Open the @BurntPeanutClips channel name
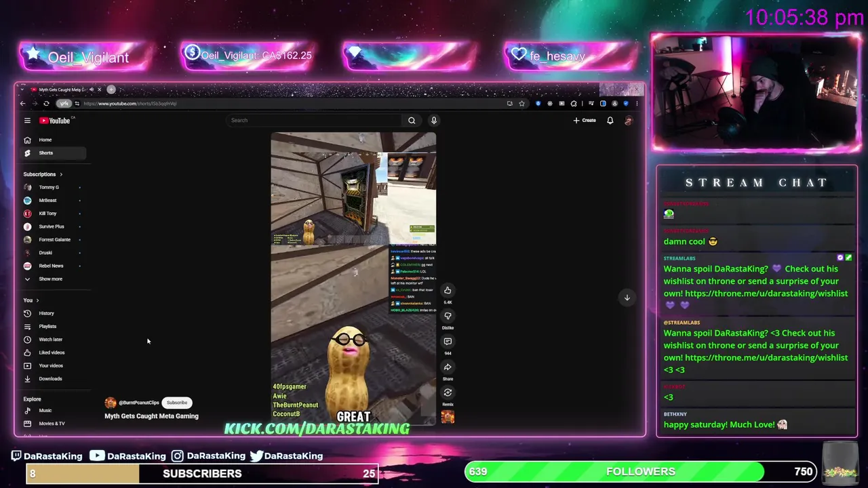Viewport: 868px width, 488px height. click(139, 403)
